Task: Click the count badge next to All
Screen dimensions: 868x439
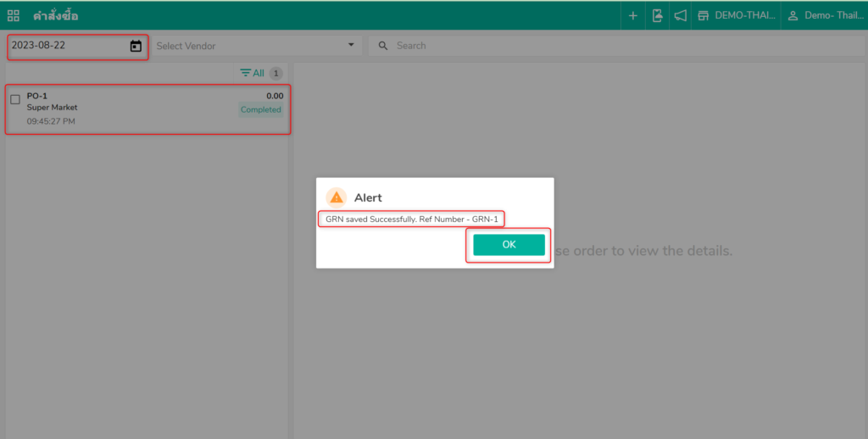Action: [275, 74]
